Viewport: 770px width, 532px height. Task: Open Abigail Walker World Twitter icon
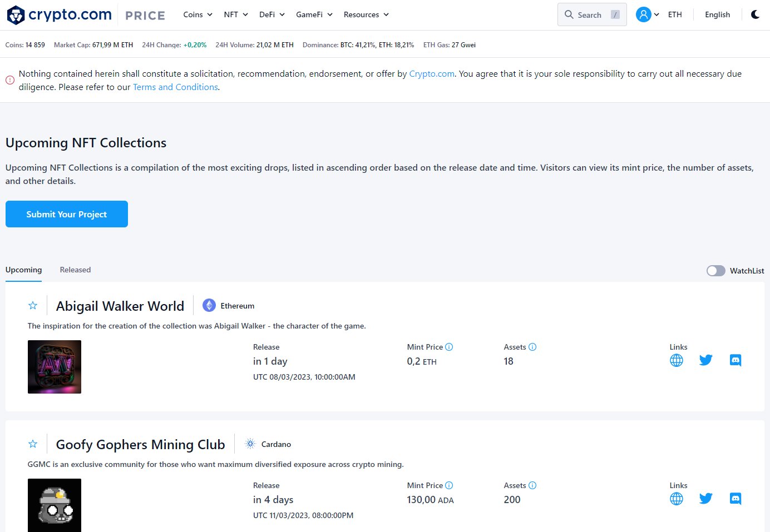tap(706, 360)
